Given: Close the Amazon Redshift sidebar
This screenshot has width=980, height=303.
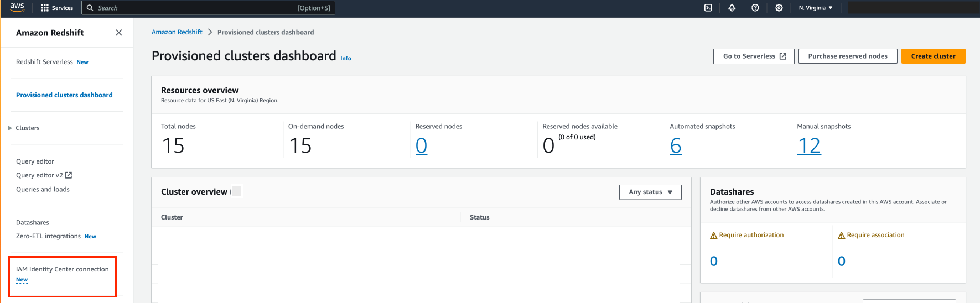Looking at the screenshot, I should 118,33.
